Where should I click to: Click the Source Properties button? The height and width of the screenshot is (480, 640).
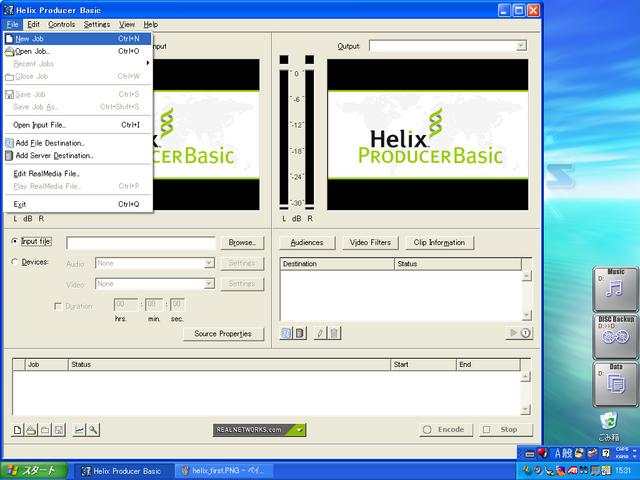(223, 334)
